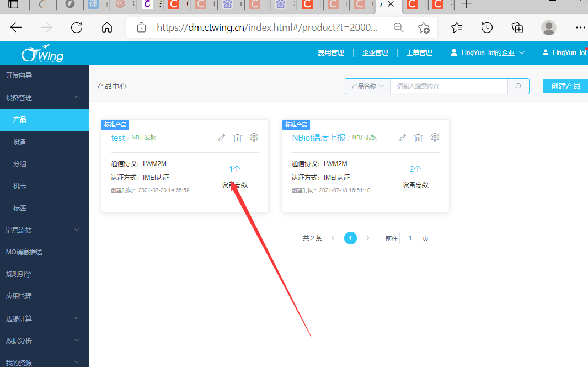
Task: Open browser collections
Action: (x=517, y=28)
